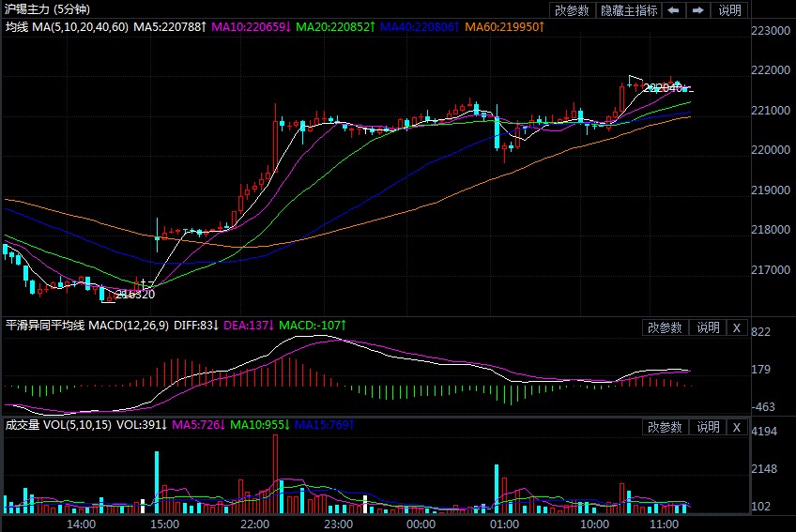Click the DIFF:83 value

196,326
